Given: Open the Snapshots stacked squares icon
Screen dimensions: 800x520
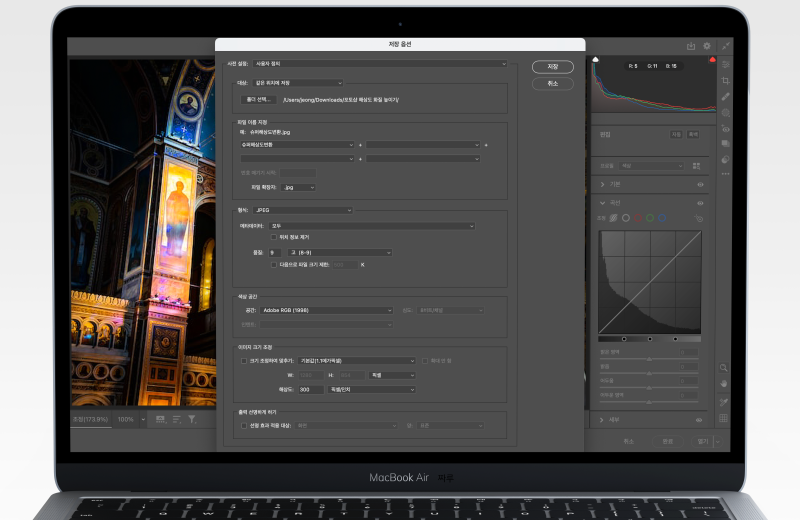Looking at the screenshot, I should (726, 144).
